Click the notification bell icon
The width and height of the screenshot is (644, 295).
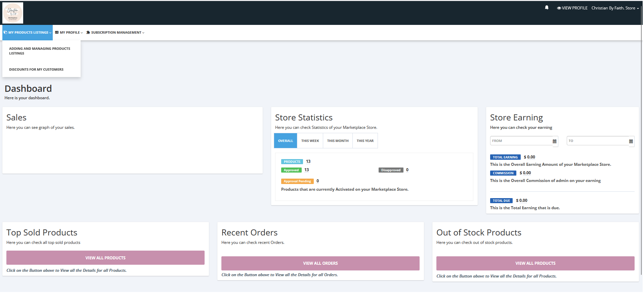[547, 8]
